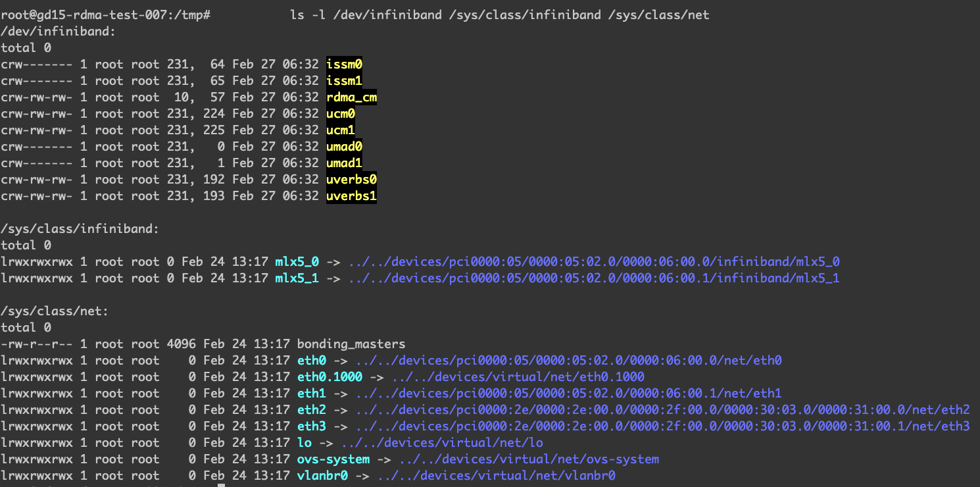Click the mlx5_0 symlink target path
Image resolution: width=980 pixels, height=487 pixels.
(x=594, y=262)
